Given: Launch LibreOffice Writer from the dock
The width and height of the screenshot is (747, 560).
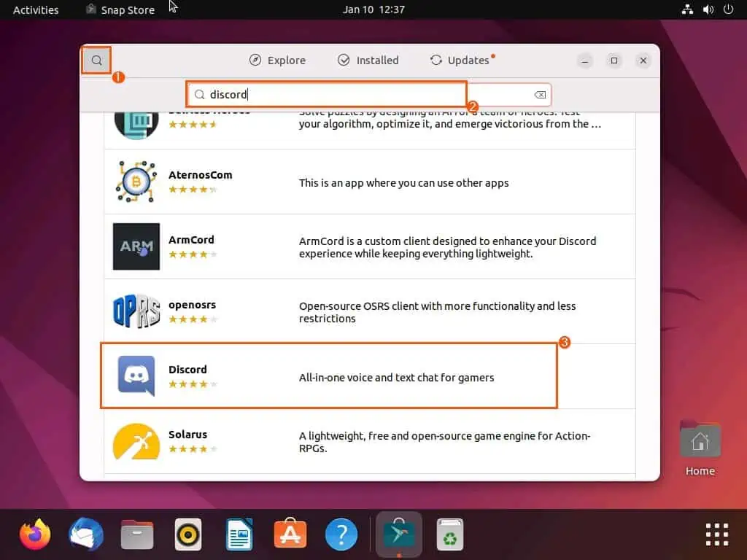Looking at the screenshot, I should click(239, 534).
